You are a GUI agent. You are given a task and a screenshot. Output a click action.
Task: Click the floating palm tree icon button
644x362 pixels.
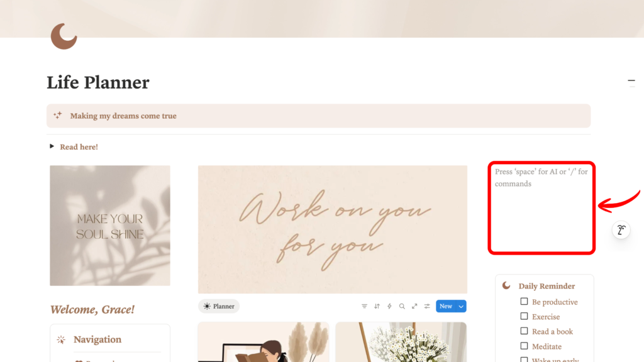click(x=621, y=230)
